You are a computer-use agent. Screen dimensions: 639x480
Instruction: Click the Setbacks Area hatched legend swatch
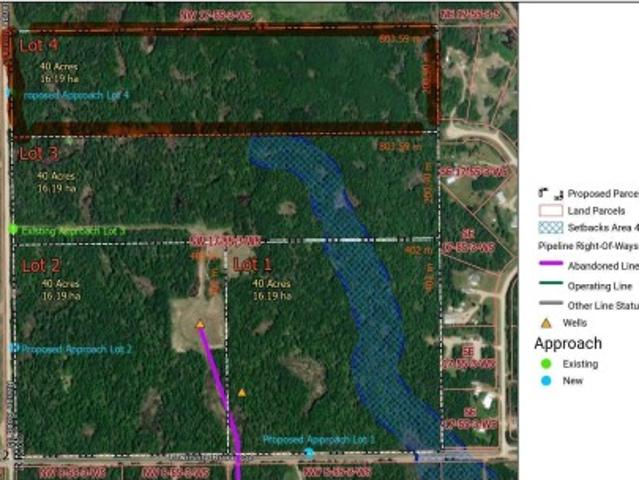coord(550,228)
